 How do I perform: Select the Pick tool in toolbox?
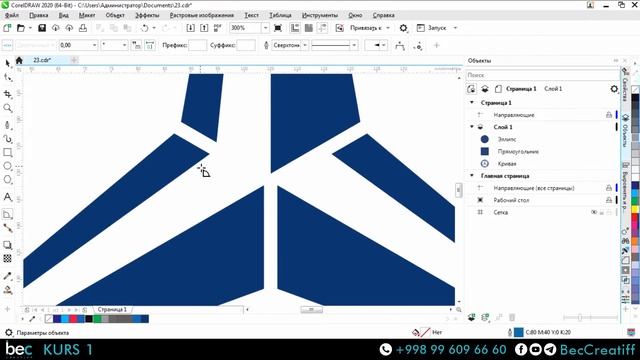tap(7, 63)
